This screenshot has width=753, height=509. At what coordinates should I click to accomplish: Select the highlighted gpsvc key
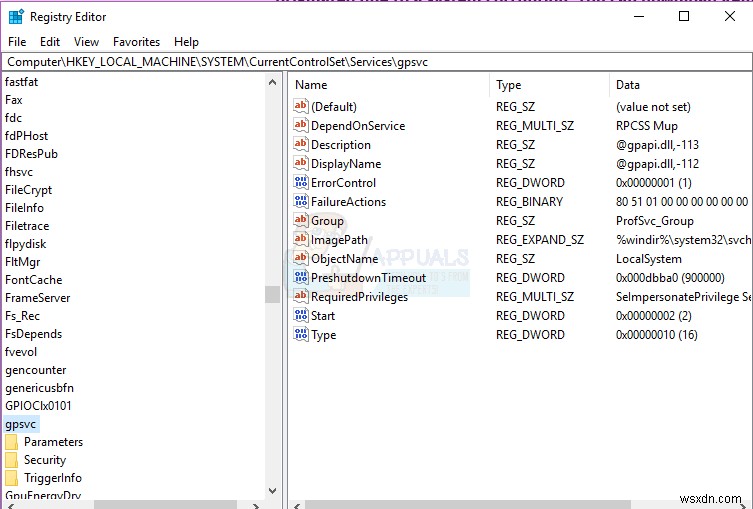pyautogui.click(x=21, y=424)
